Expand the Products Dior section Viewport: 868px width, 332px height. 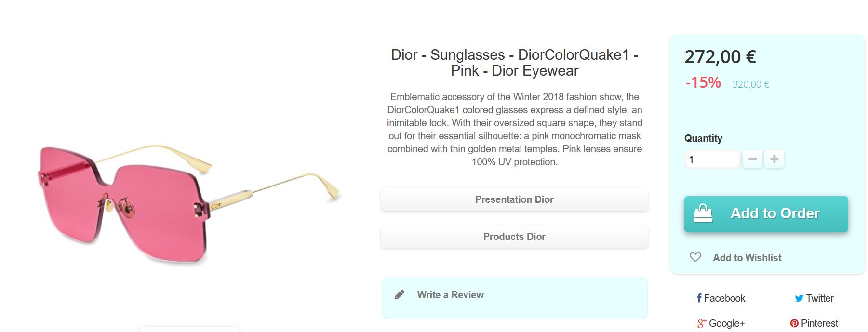pyautogui.click(x=514, y=237)
